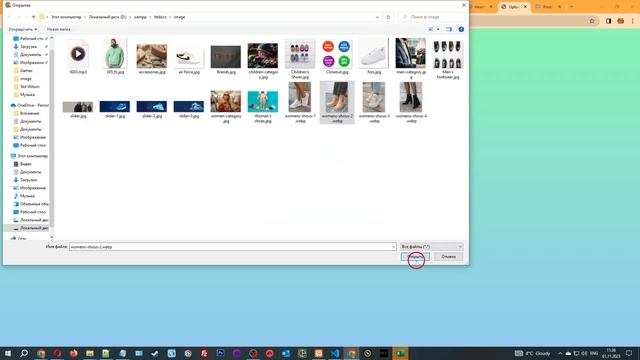Switch to the middle Chrome tab
640x360 pixels.
tap(514, 7)
